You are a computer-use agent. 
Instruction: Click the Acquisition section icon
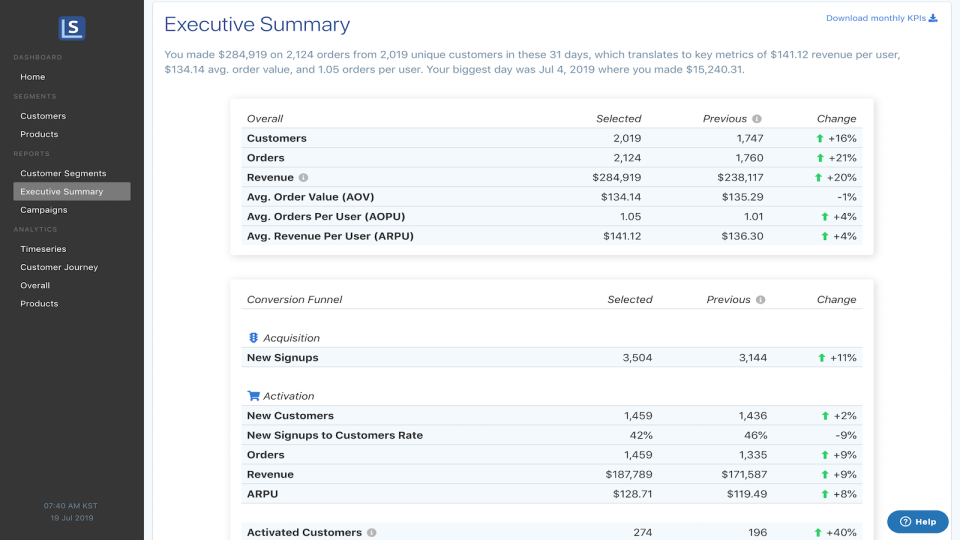(x=253, y=338)
